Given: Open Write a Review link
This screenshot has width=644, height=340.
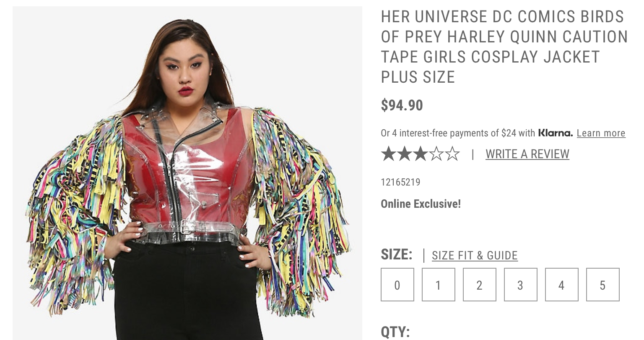Looking at the screenshot, I should [x=527, y=154].
